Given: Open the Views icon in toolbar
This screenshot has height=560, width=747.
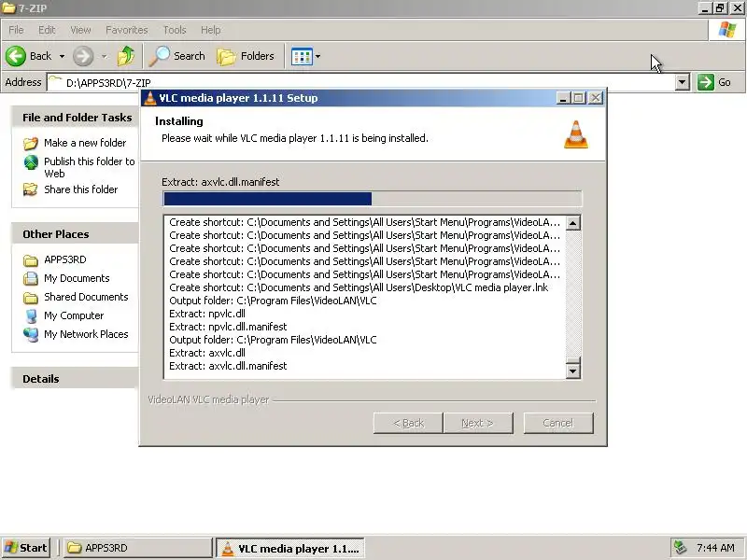Looking at the screenshot, I should pos(302,57).
